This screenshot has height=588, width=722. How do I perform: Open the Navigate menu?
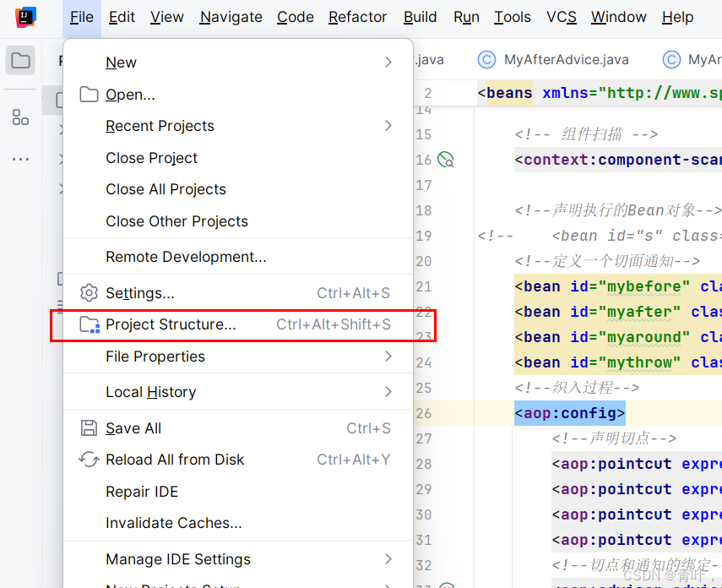click(x=231, y=17)
